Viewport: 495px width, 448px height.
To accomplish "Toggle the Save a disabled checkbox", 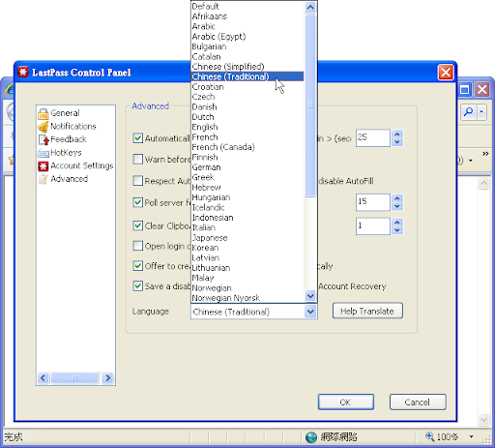I will (138, 286).
